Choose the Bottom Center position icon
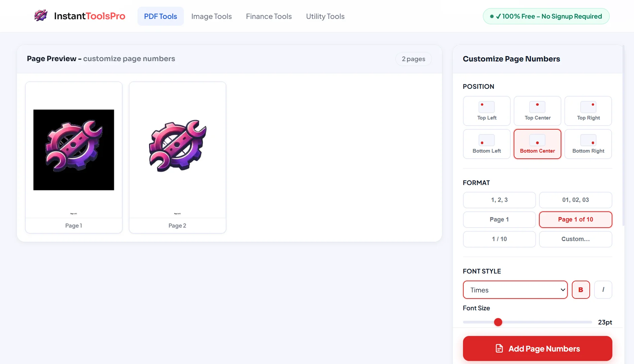 pyautogui.click(x=537, y=140)
